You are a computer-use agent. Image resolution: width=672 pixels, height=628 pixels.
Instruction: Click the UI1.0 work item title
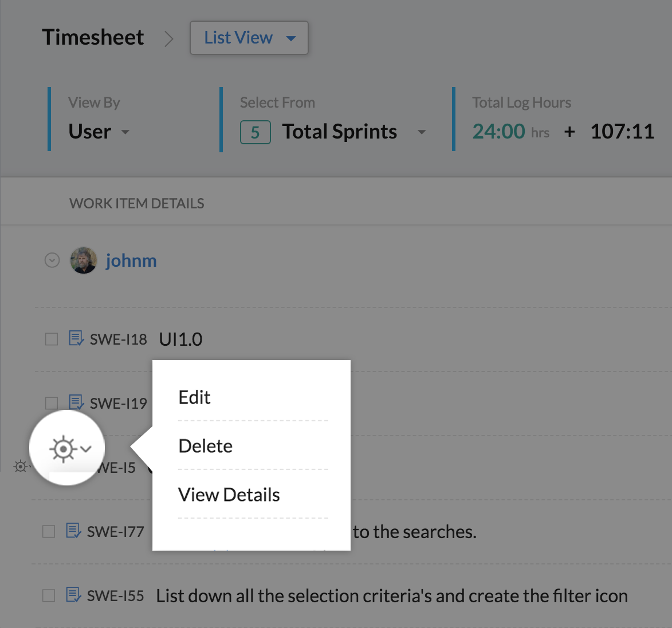click(x=180, y=339)
